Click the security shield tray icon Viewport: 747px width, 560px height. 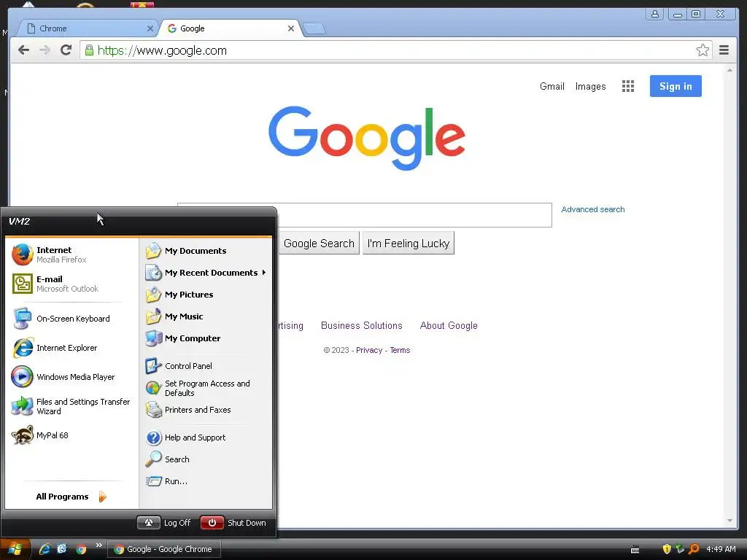667,549
